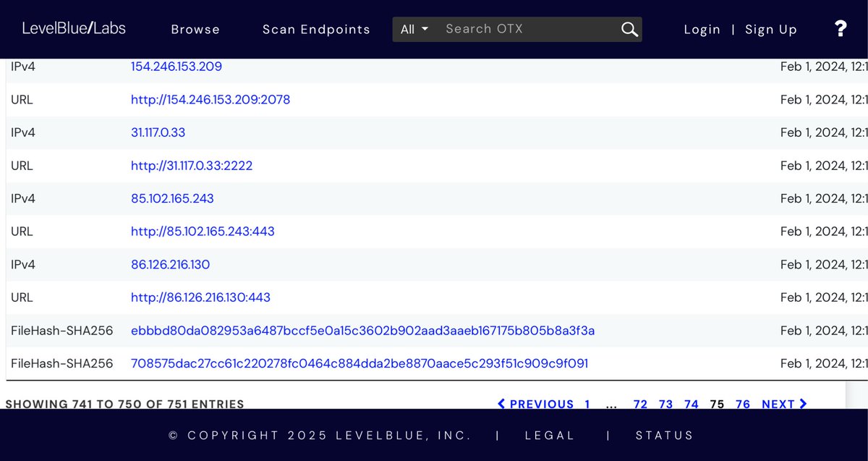Open Scan Endpoints page
The image size is (868, 461).
(316, 30)
